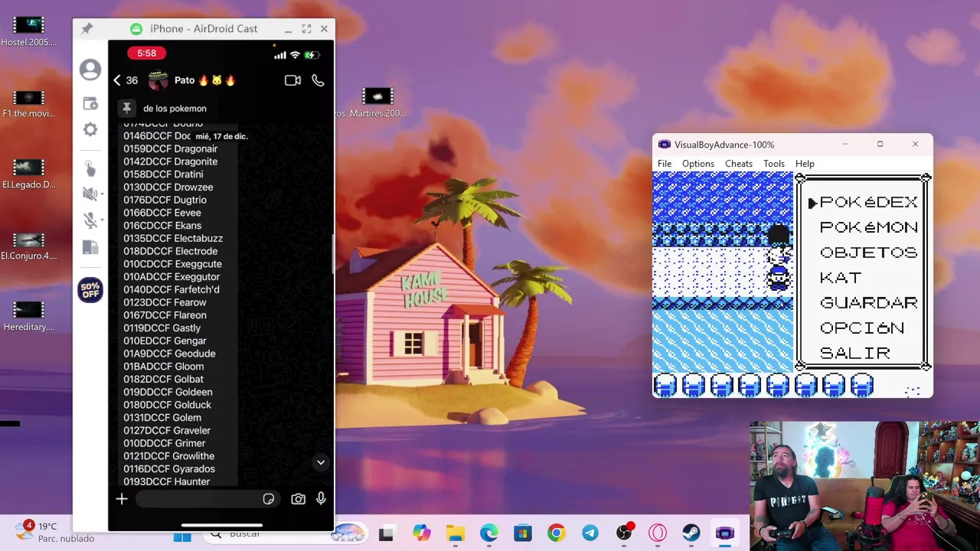
Task: Open Opera browser from the taskbar
Action: pyautogui.click(x=658, y=533)
